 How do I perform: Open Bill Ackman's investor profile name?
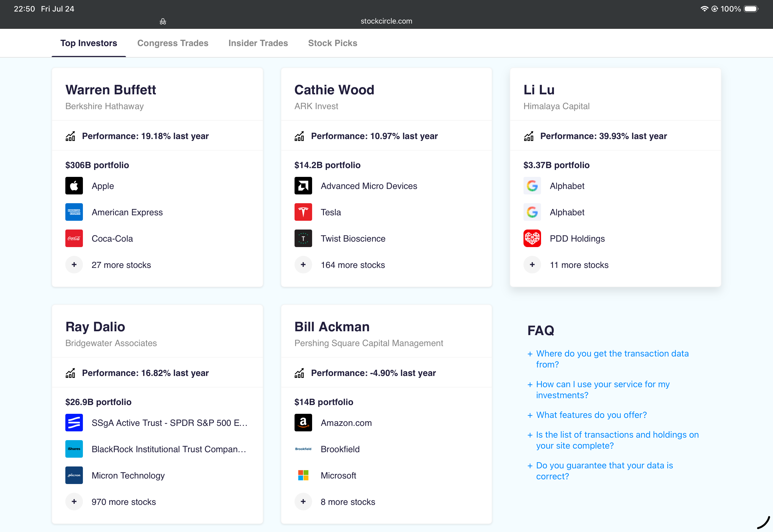coord(332,327)
